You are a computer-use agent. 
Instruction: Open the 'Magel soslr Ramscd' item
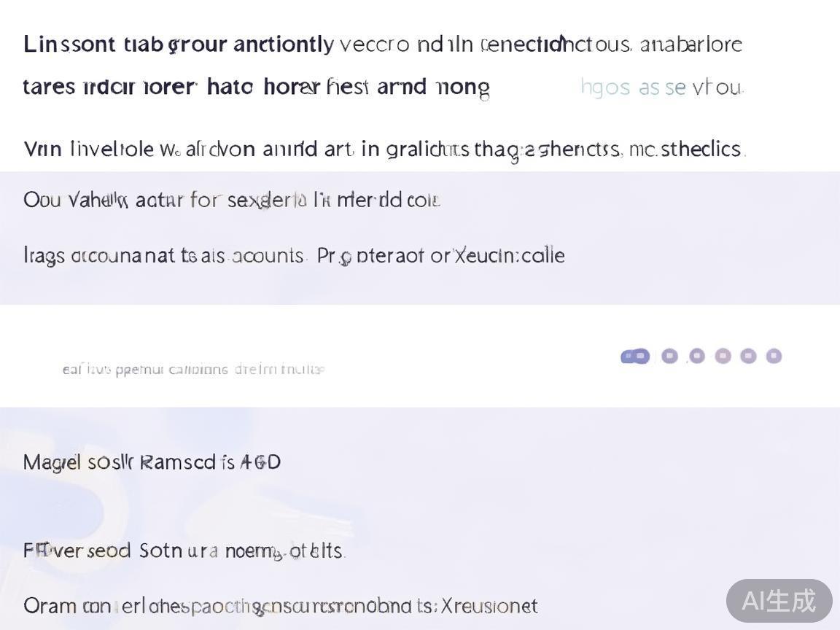click(152, 462)
